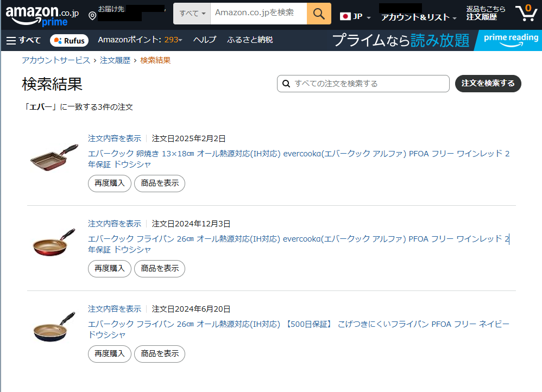Expand アカウント&リスト dropdown
Image resolution: width=542 pixels, height=392 pixels.
click(x=418, y=17)
